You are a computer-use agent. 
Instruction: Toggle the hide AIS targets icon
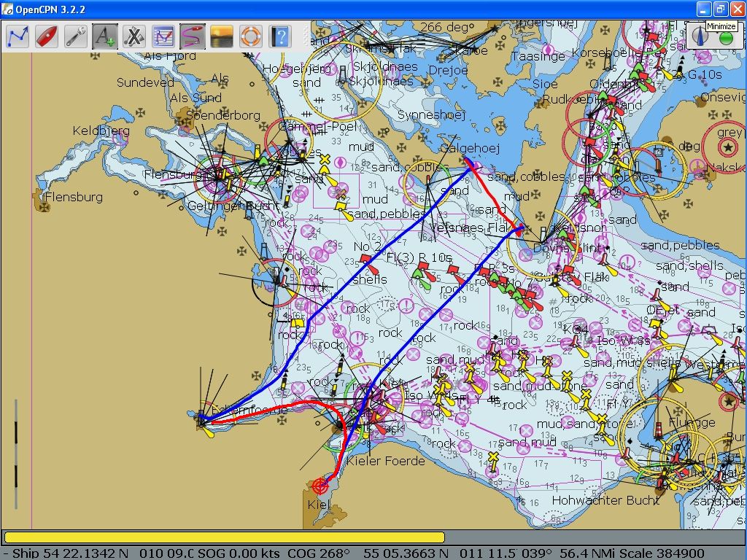134,36
